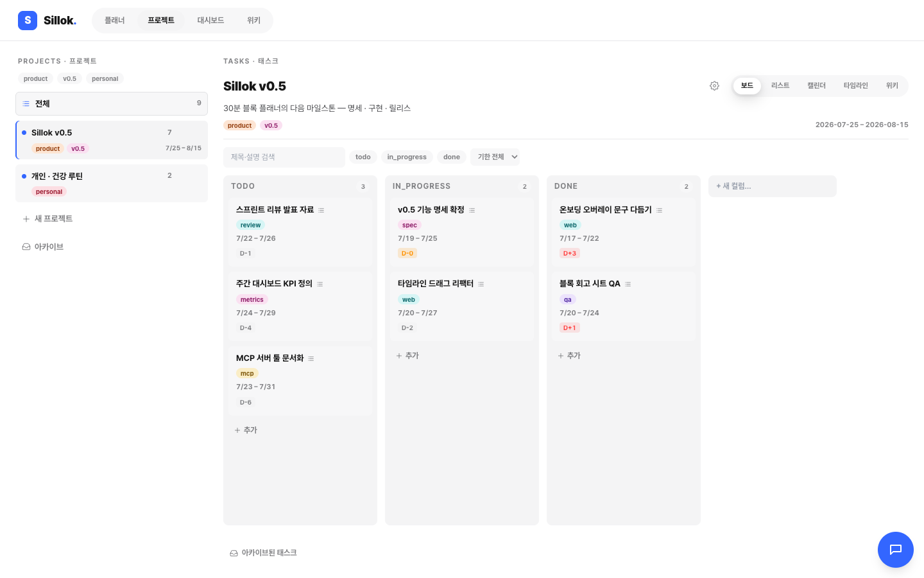Select the 캘린더 view tab
Image resolution: width=924 pixels, height=578 pixels.
pos(816,85)
